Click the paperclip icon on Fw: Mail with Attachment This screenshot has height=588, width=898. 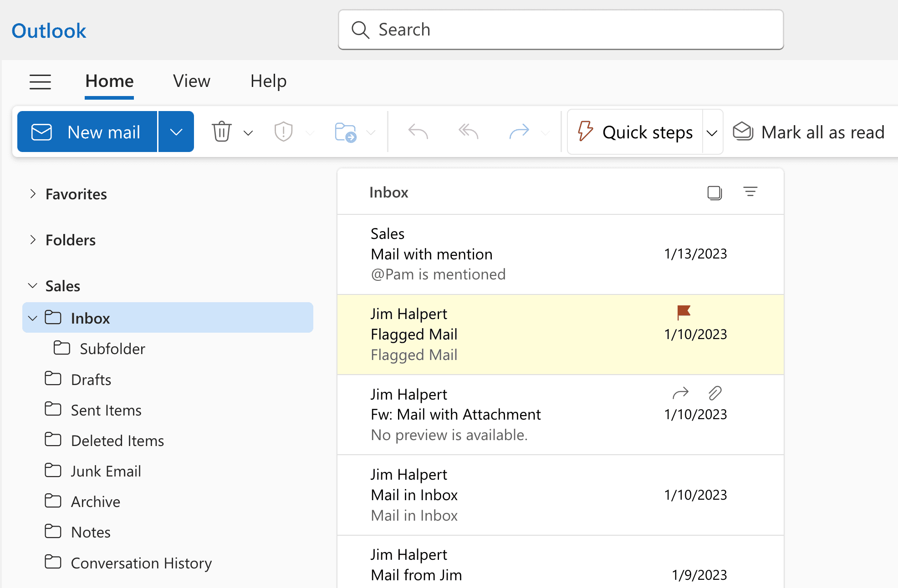[714, 393]
